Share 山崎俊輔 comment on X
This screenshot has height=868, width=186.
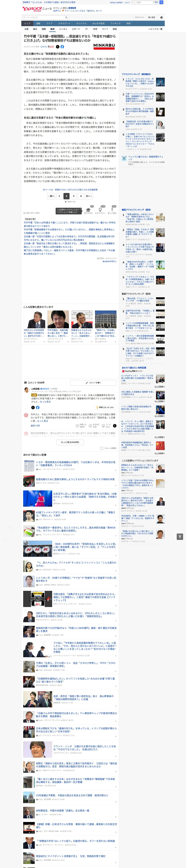coord(33,407)
